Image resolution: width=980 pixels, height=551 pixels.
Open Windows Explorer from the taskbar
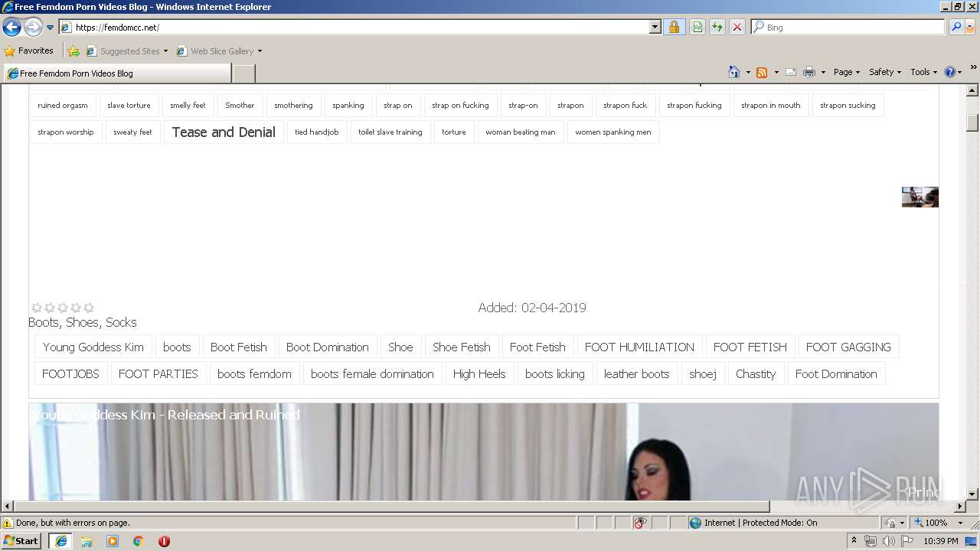pos(87,541)
